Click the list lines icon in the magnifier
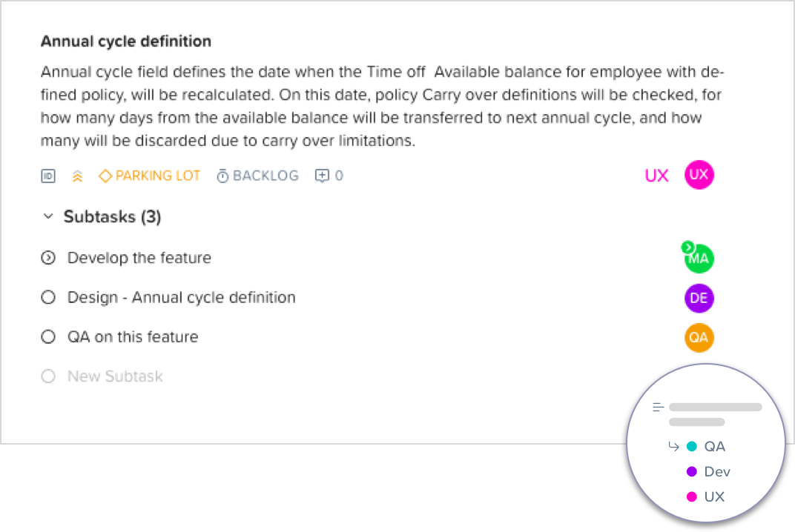 pyautogui.click(x=657, y=407)
